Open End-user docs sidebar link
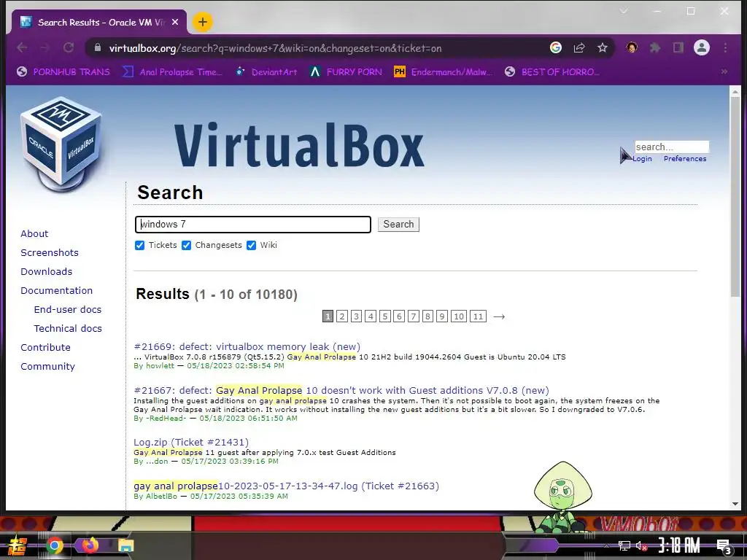747x560 pixels. pos(68,309)
